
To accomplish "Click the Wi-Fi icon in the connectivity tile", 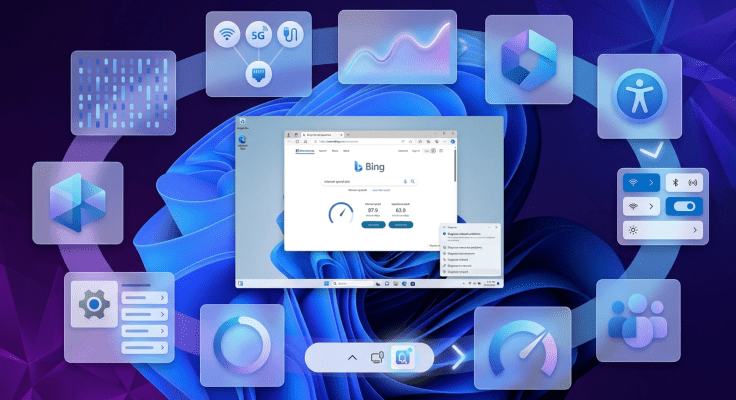I will 227,34.
